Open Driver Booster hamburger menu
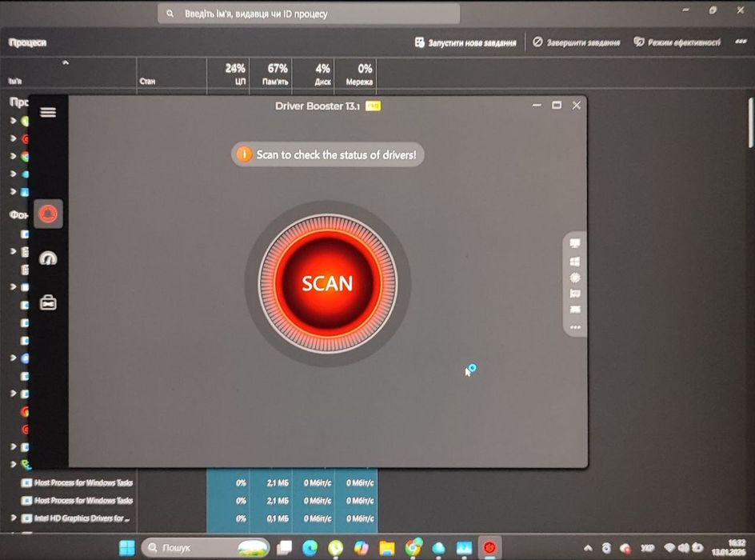Viewport: 755px width, 560px height. coord(48,112)
